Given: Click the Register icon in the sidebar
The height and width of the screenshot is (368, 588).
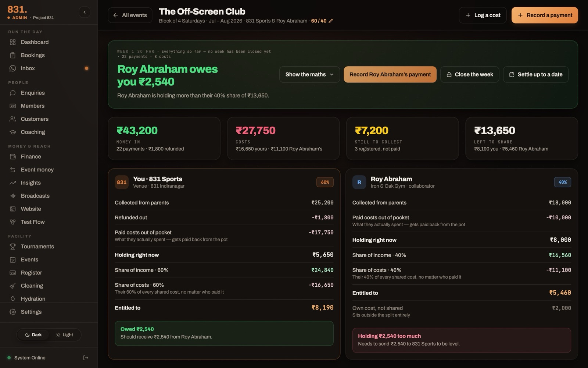Looking at the screenshot, I should click(x=13, y=273).
